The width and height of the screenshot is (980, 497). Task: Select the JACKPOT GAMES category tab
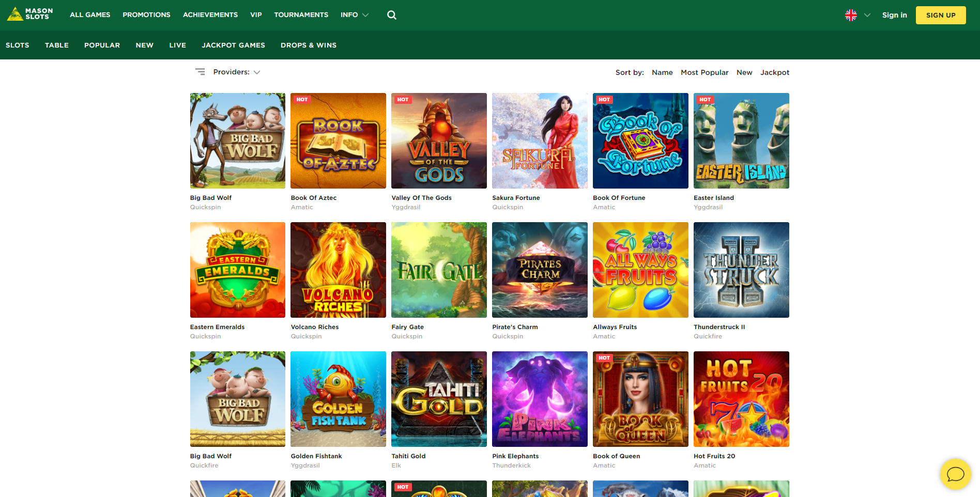pyautogui.click(x=233, y=45)
